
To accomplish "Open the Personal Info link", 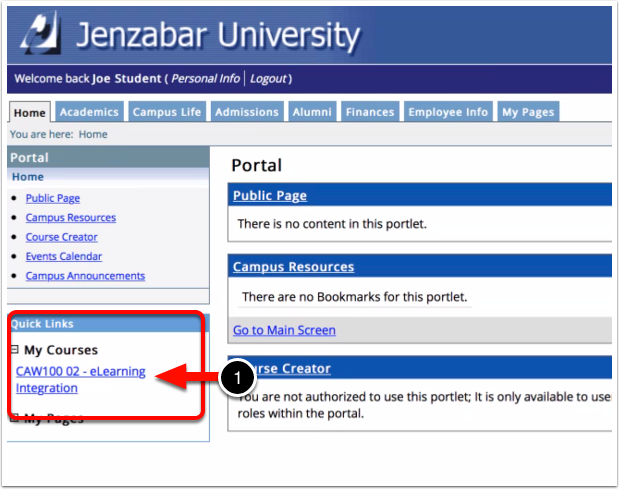I will pyautogui.click(x=205, y=79).
